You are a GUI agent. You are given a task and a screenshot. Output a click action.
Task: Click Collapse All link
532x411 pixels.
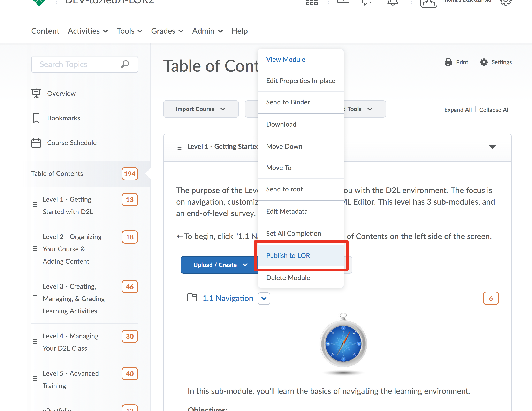pos(494,110)
